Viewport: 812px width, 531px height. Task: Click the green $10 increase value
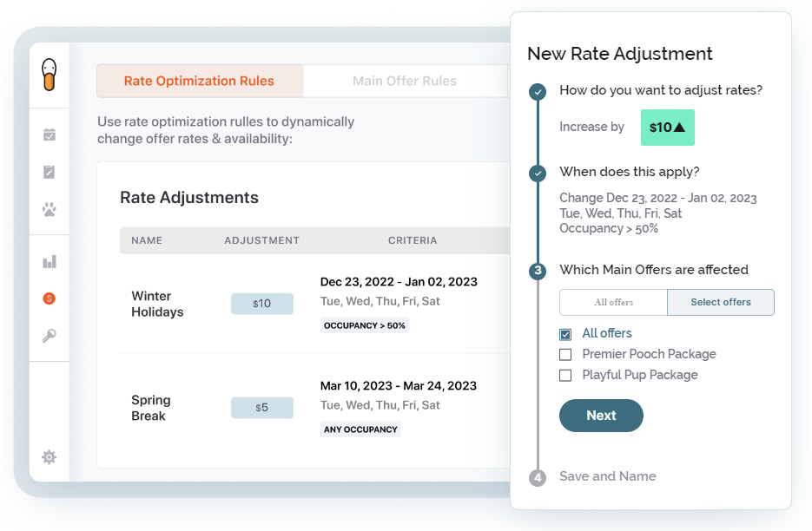pyautogui.click(x=667, y=127)
